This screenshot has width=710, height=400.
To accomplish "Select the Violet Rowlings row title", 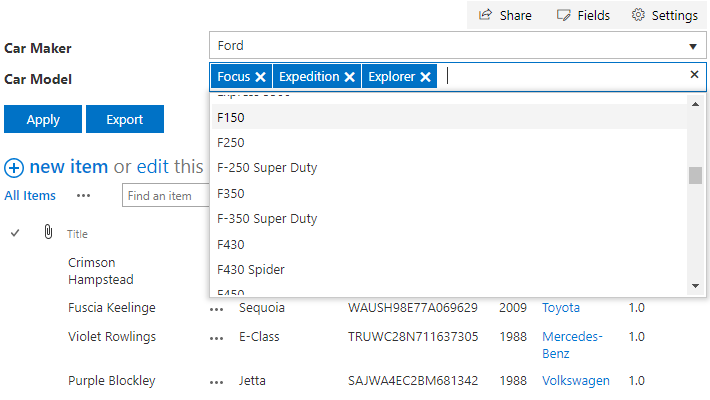I will tap(112, 337).
